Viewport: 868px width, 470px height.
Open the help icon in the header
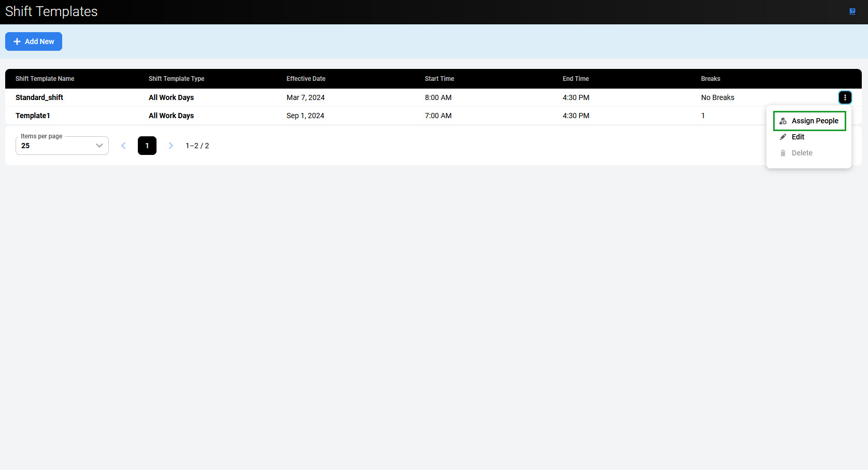coord(852,11)
